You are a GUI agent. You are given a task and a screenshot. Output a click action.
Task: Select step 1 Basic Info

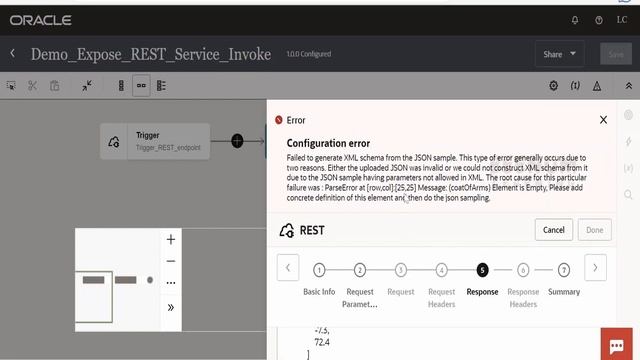coord(319,270)
